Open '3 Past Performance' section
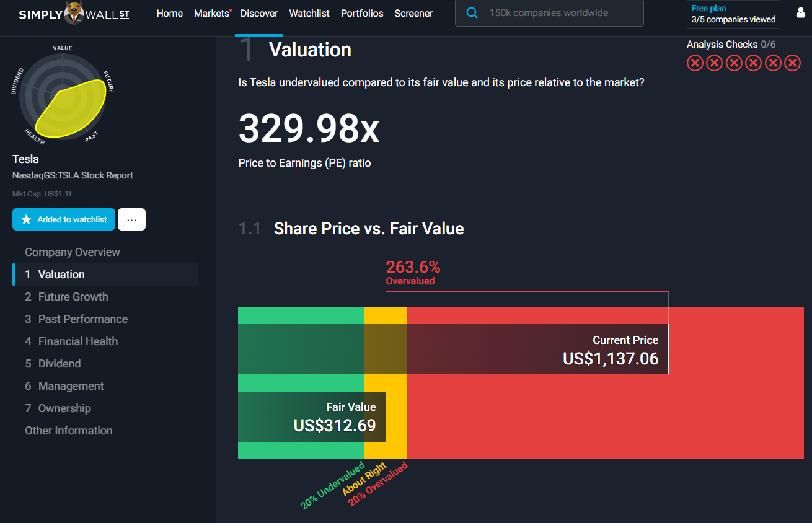 (x=76, y=319)
